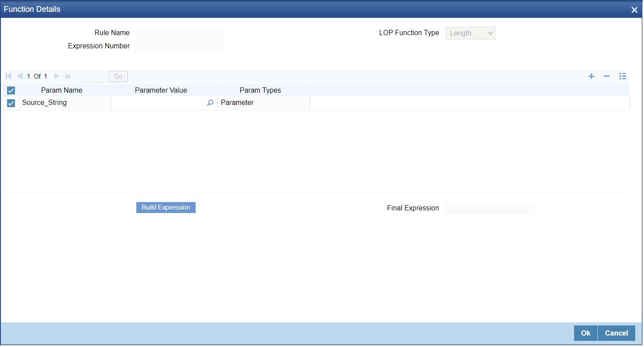Click the '1 Of 1' page indicator

coord(37,76)
